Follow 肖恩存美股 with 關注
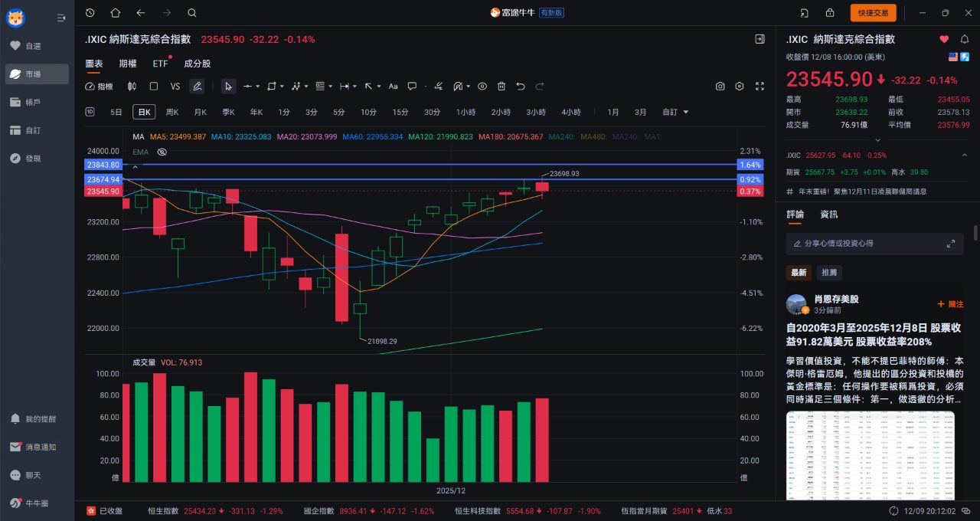 click(x=951, y=304)
